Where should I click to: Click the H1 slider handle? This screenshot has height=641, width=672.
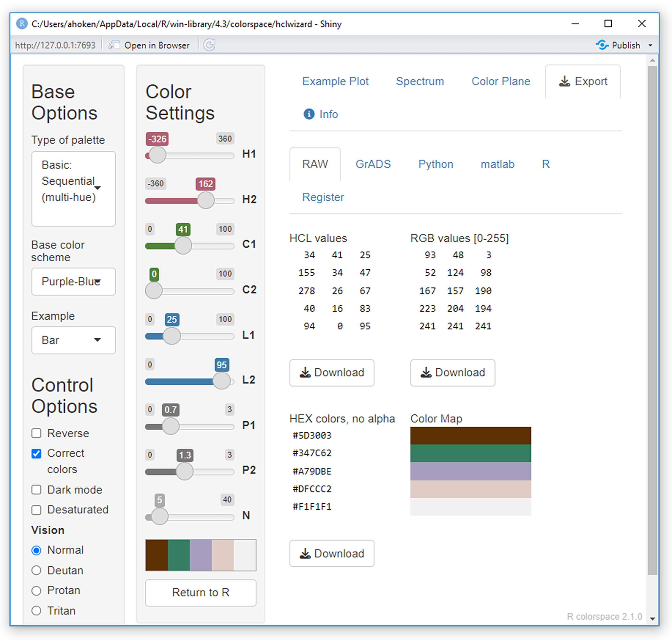tap(157, 155)
